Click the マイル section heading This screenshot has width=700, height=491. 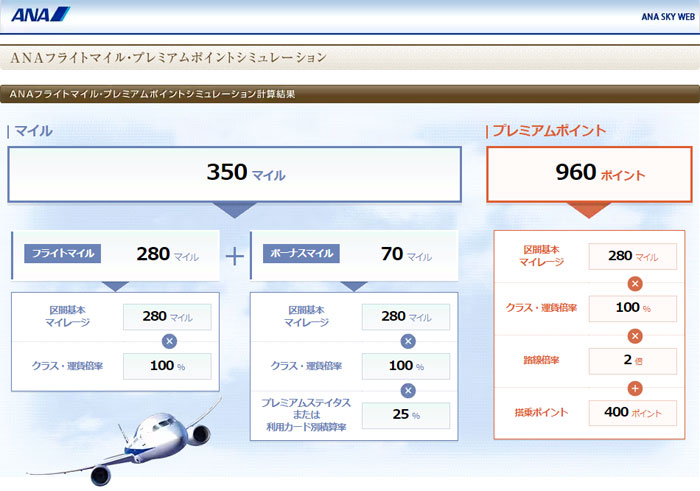pos(33,131)
